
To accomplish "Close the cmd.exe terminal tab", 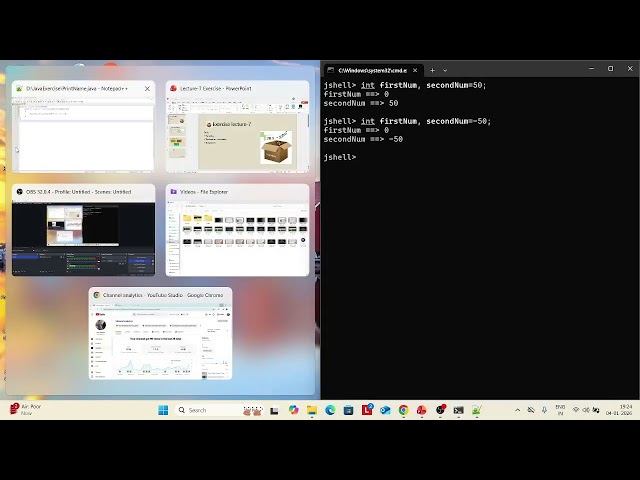I will (x=415, y=70).
